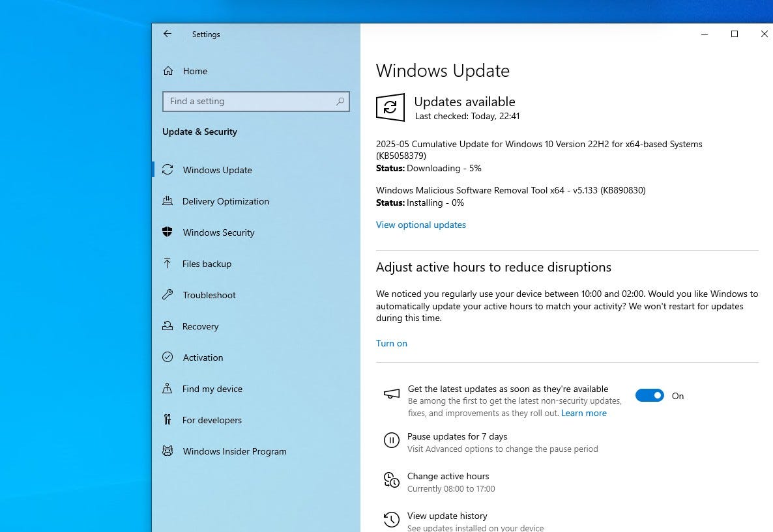Click the Windows Security shield icon
The width and height of the screenshot is (773, 532).
pyautogui.click(x=168, y=232)
